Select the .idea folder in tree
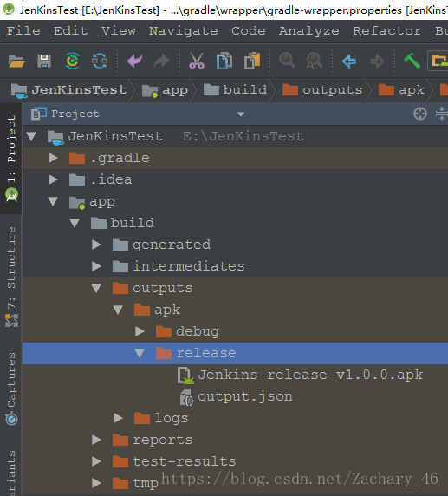Image resolution: width=448 pixels, height=496 pixels. pos(101,179)
